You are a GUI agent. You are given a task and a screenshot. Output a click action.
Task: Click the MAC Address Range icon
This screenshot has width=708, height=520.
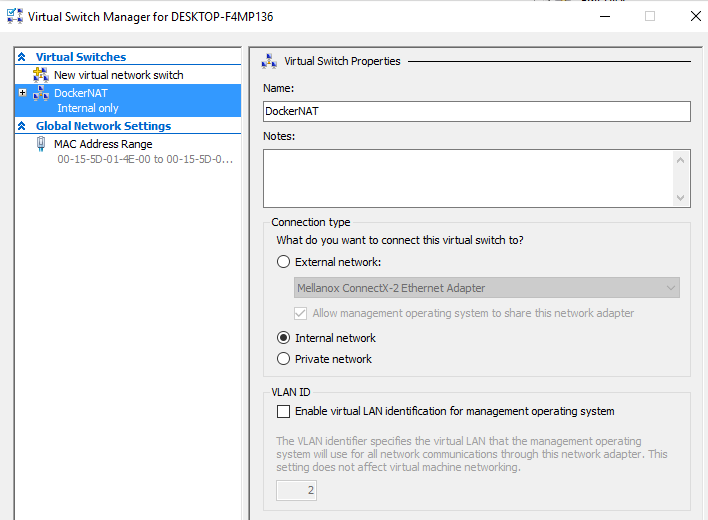coord(41,144)
